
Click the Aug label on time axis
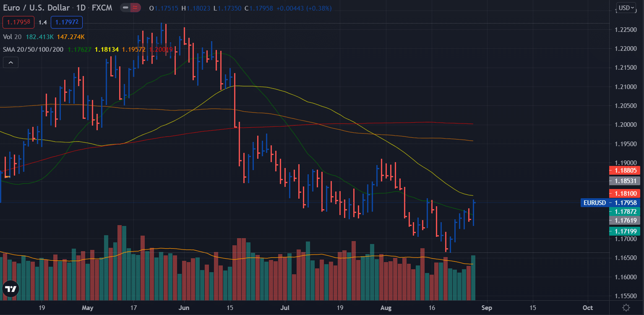[x=386, y=308]
